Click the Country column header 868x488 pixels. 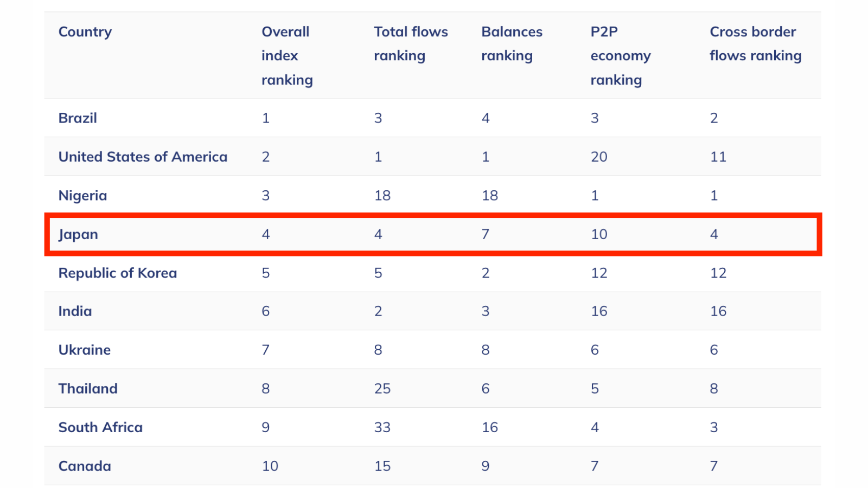[x=85, y=32]
